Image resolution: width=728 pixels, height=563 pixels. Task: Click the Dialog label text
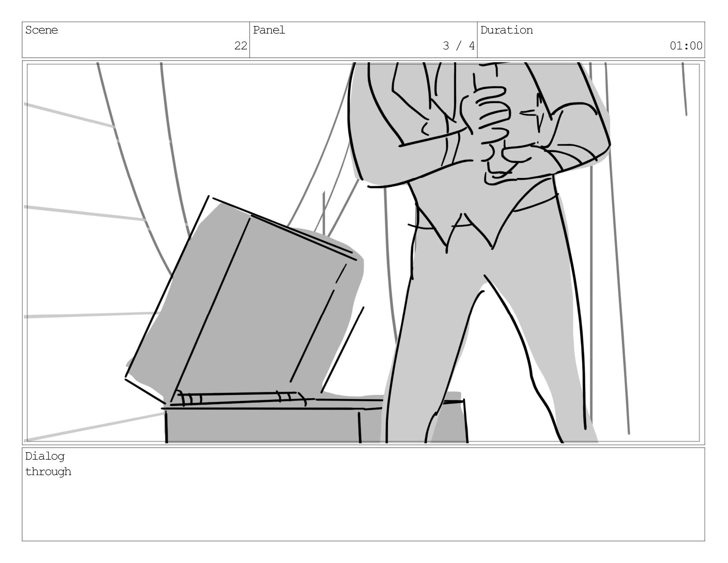pos(45,456)
